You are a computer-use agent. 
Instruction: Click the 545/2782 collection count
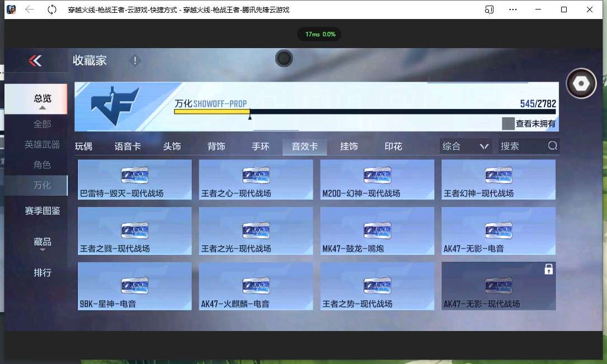click(538, 103)
